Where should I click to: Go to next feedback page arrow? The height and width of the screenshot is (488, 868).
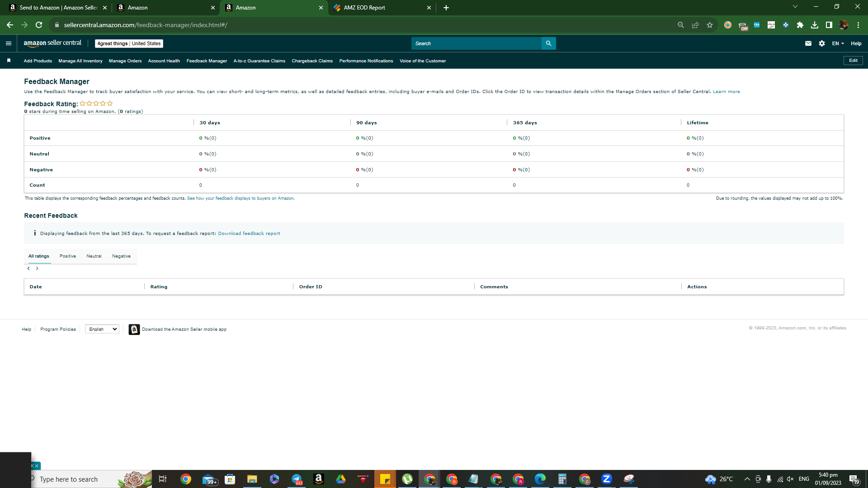pyautogui.click(x=37, y=268)
